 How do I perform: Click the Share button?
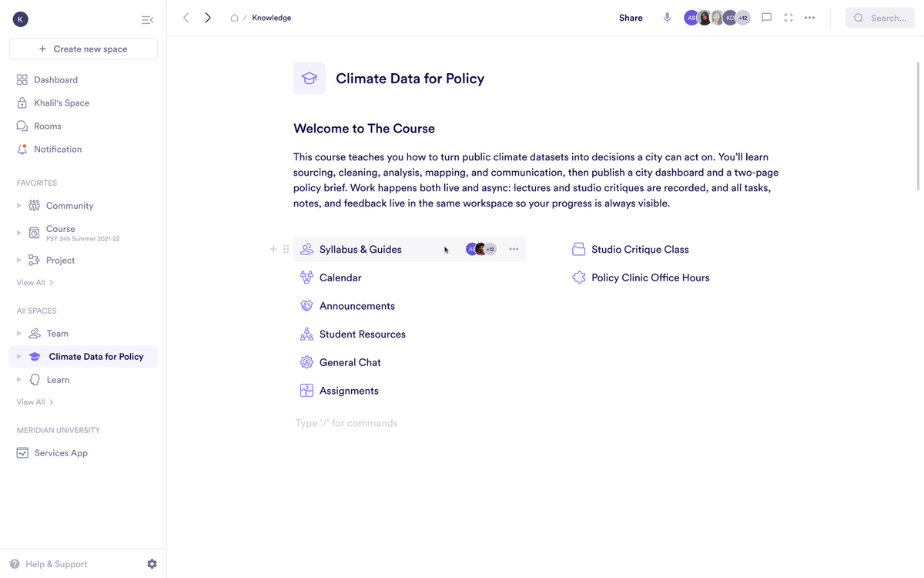631,18
